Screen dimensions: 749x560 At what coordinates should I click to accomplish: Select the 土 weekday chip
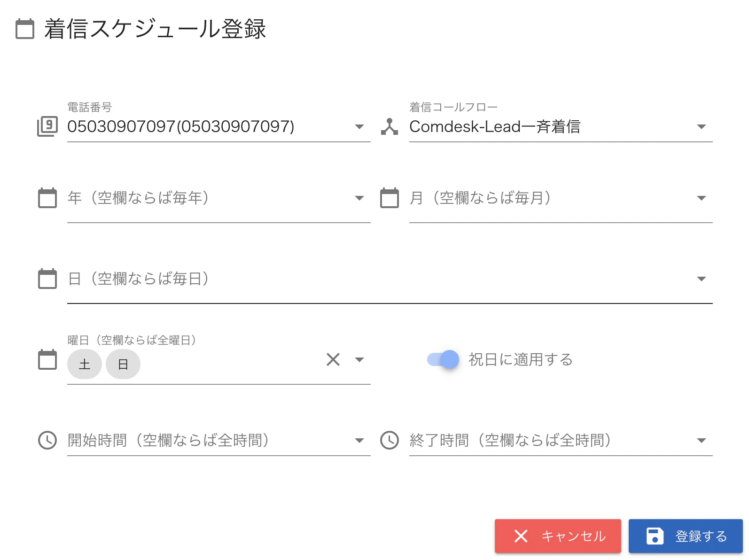85,364
